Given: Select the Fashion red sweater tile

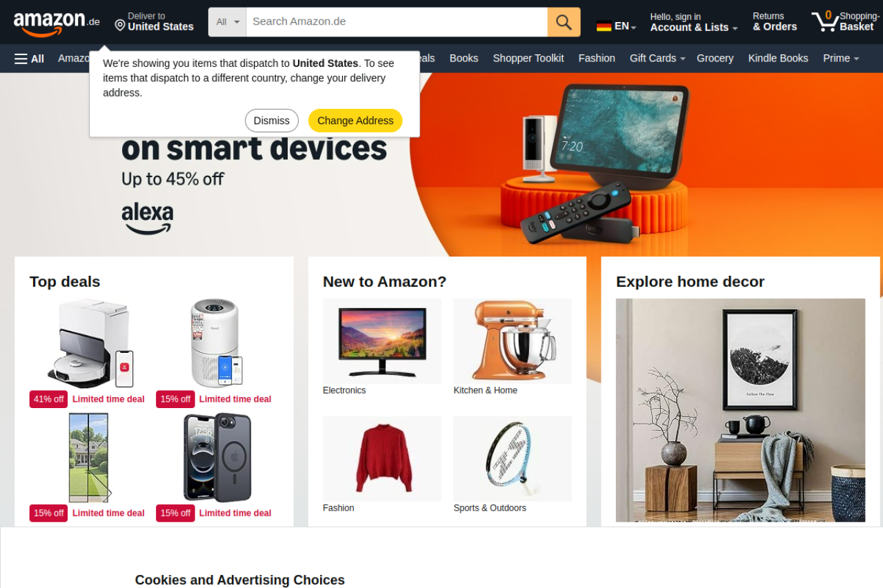Looking at the screenshot, I should [382, 465].
